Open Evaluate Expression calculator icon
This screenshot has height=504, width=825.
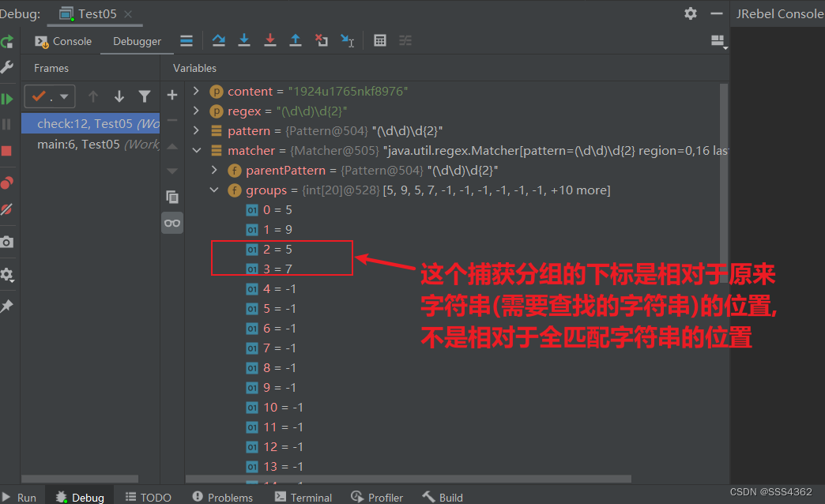[x=380, y=40]
